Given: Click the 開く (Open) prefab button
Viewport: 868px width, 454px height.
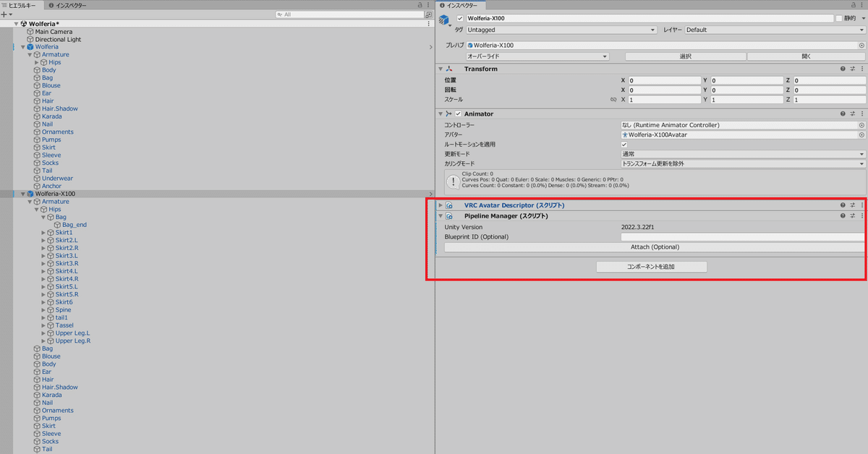Looking at the screenshot, I should tap(806, 56).
